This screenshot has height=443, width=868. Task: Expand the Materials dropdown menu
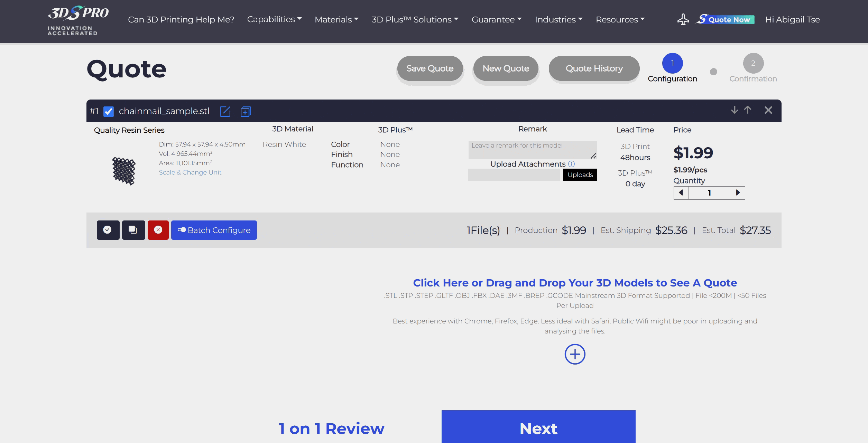click(x=336, y=19)
